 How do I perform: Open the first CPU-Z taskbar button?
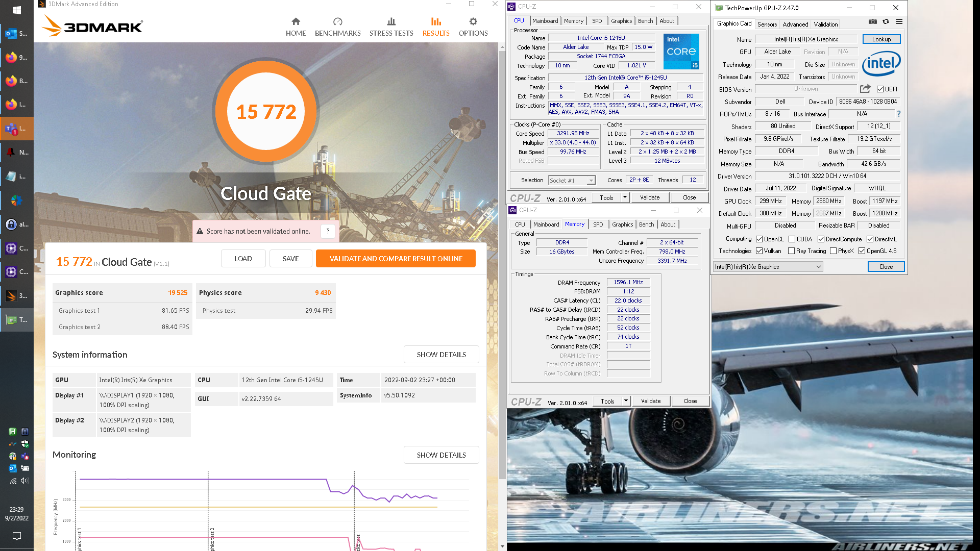tap(16, 248)
